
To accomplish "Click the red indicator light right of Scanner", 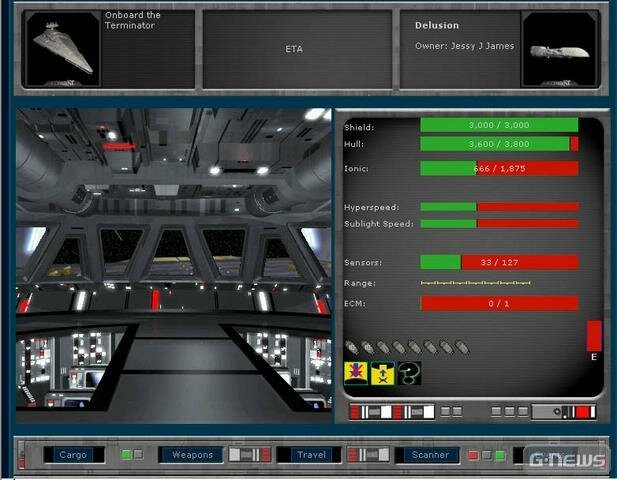I will coord(473,456).
